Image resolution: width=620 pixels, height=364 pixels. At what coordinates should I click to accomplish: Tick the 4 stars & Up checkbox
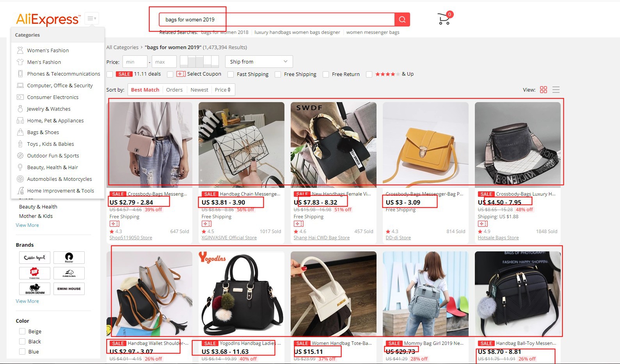pos(369,74)
